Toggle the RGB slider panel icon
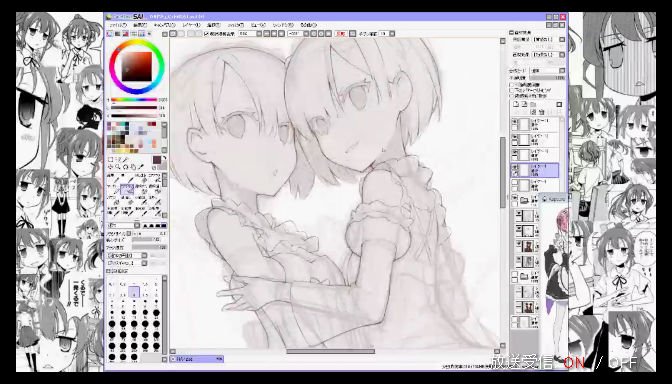 [117, 33]
